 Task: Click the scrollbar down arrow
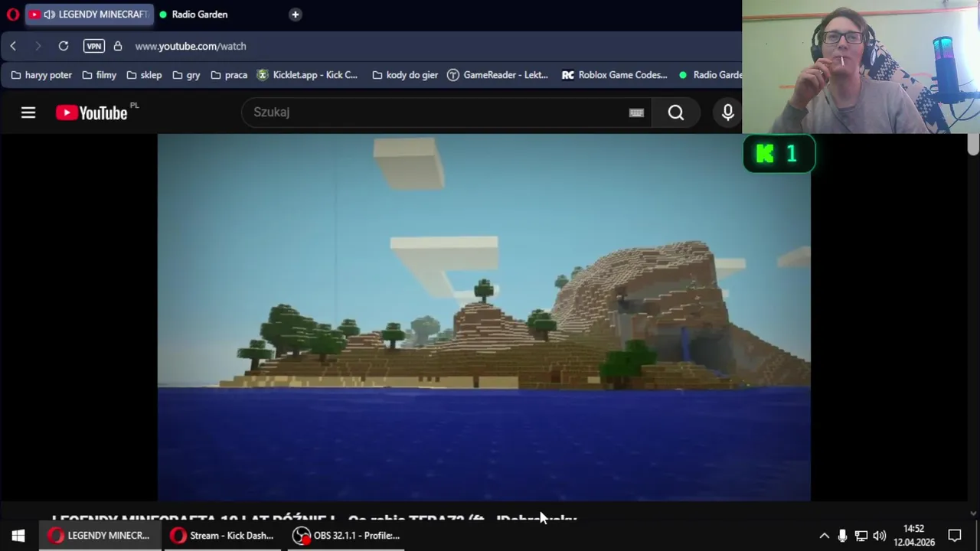click(973, 514)
